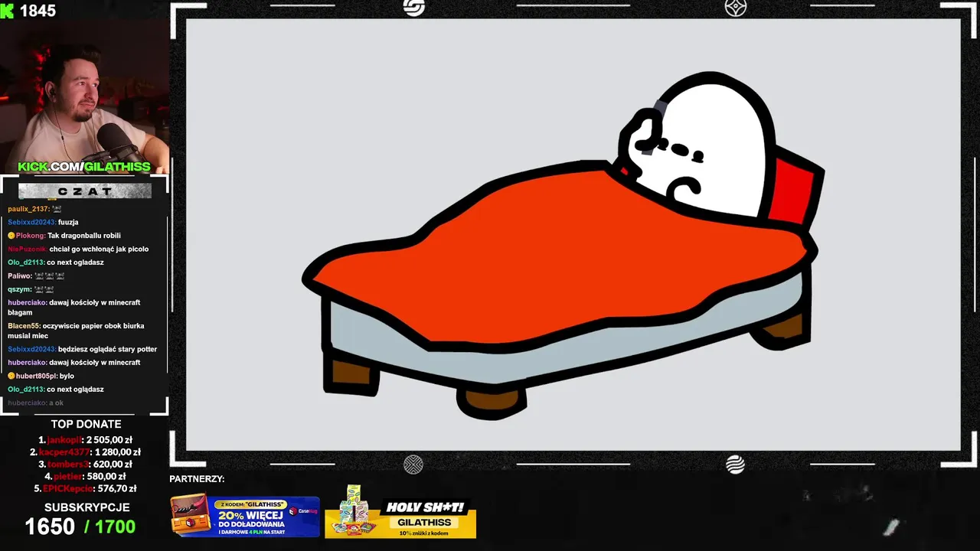Screen dimensions: 980x551
Task: Click the cartoon video of the character in bed
Action: click(x=573, y=234)
